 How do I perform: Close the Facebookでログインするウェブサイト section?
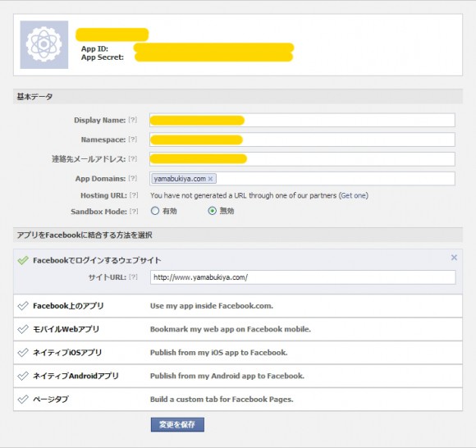(454, 258)
